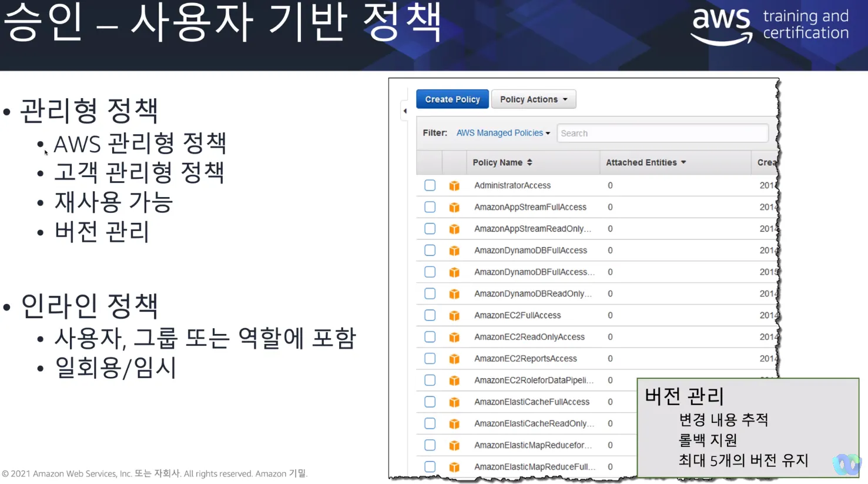
Task: Check the AmazonDynamoDBReadOnly row checkbox
Action: pos(430,293)
